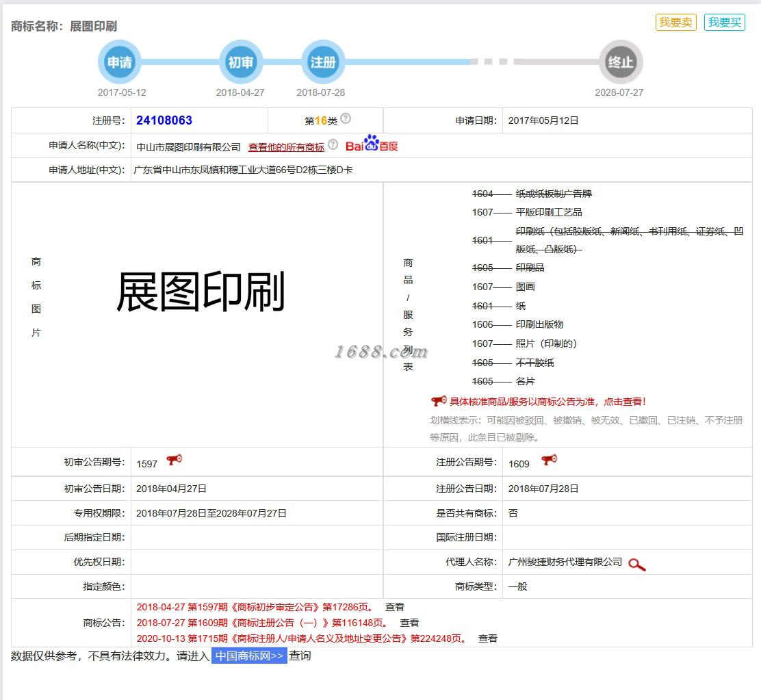The height and width of the screenshot is (700, 761).
Task: Select struck-out item 不干胶纸
Action: [x=534, y=363]
